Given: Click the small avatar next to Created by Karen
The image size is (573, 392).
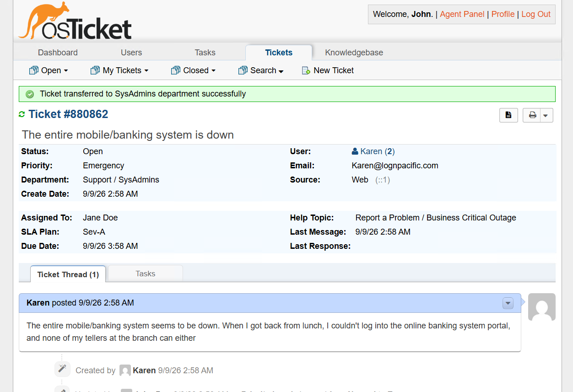Looking at the screenshot, I should click(125, 371).
